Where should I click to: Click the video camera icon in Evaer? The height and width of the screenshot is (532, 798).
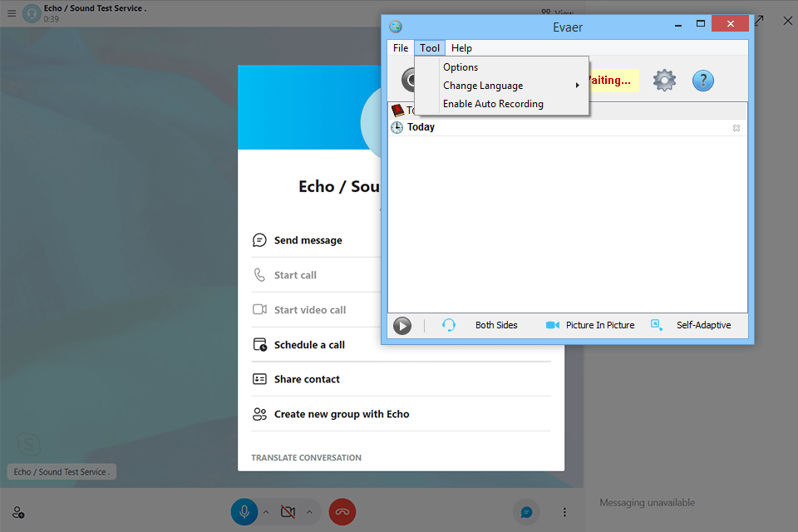(553, 325)
